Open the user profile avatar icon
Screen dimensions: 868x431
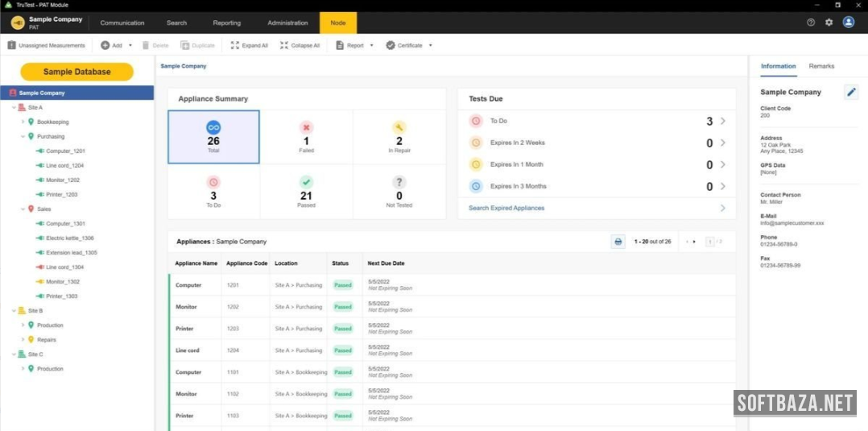pos(849,23)
